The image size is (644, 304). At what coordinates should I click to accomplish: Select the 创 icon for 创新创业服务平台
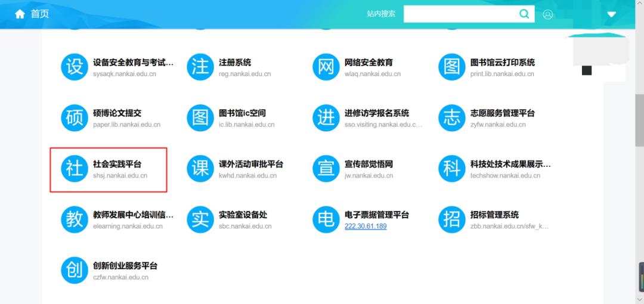click(x=75, y=271)
